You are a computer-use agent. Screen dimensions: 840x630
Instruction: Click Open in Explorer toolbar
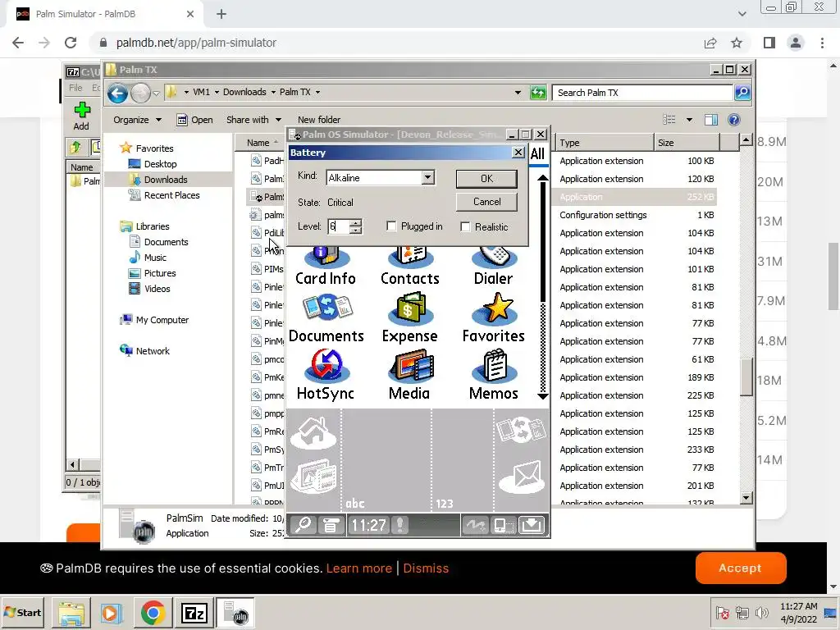[195, 120]
